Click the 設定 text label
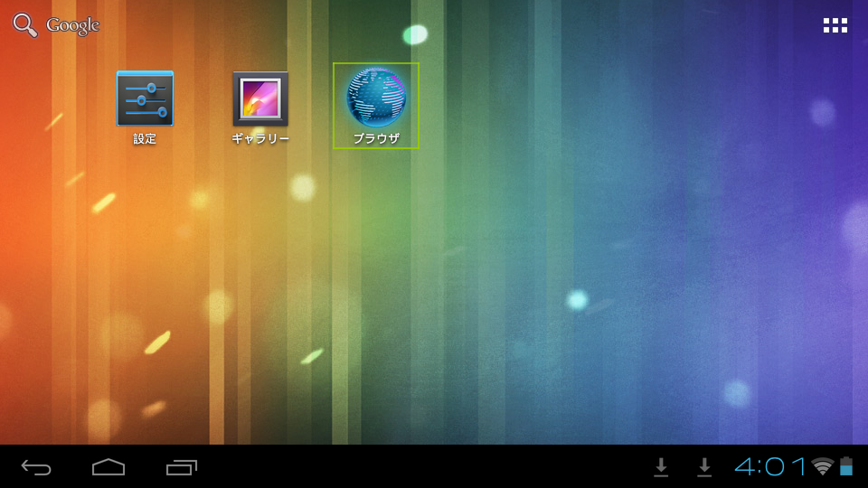 (x=145, y=139)
